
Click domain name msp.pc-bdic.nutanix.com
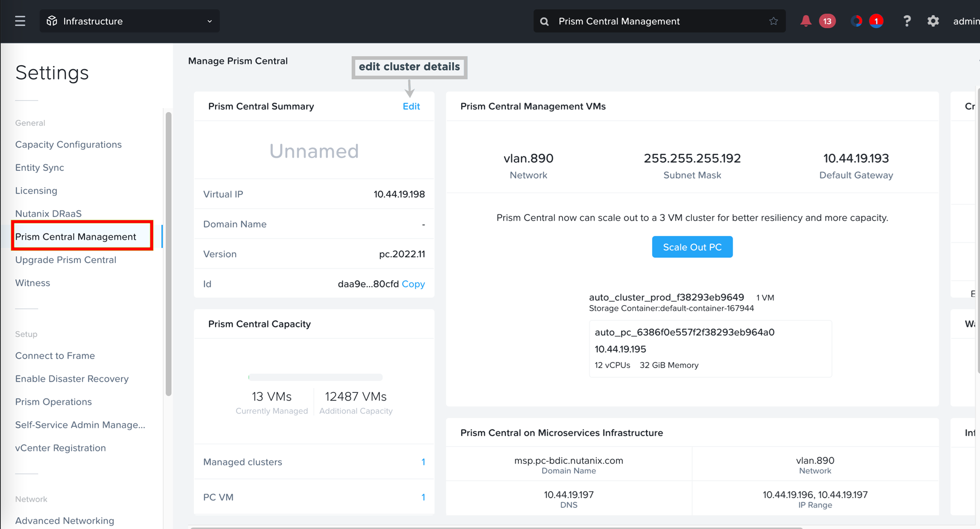tap(569, 461)
